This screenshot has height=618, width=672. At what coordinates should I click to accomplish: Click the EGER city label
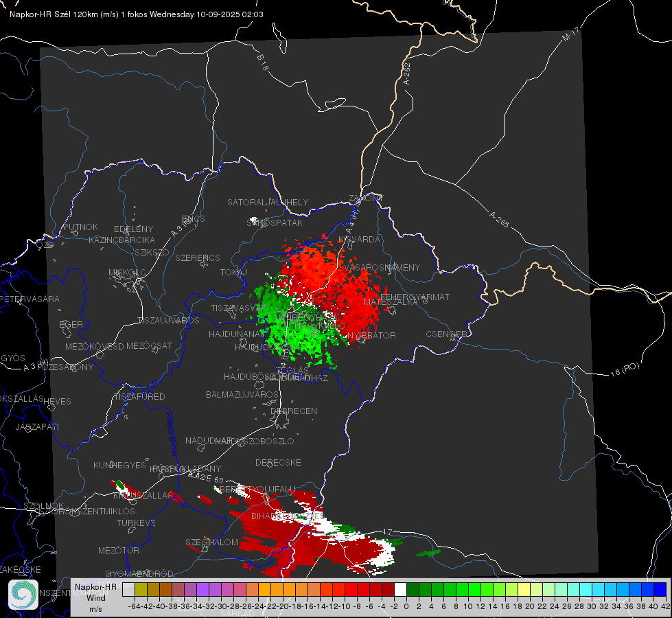tap(71, 325)
